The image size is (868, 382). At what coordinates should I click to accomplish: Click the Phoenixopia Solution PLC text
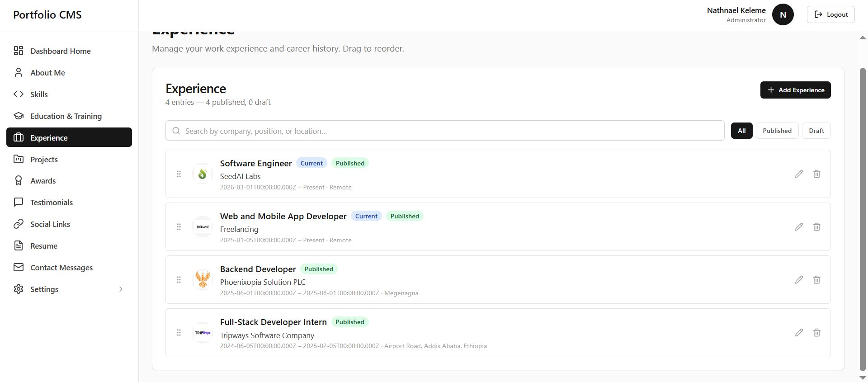(263, 282)
